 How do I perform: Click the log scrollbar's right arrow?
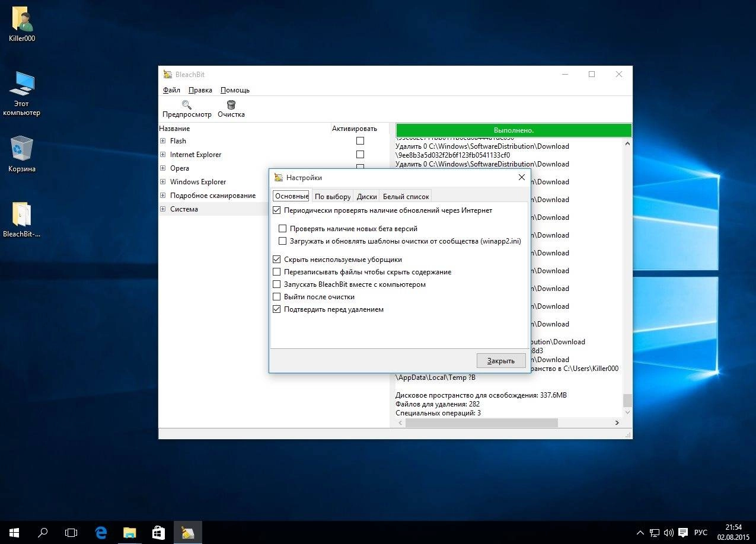coord(617,423)
